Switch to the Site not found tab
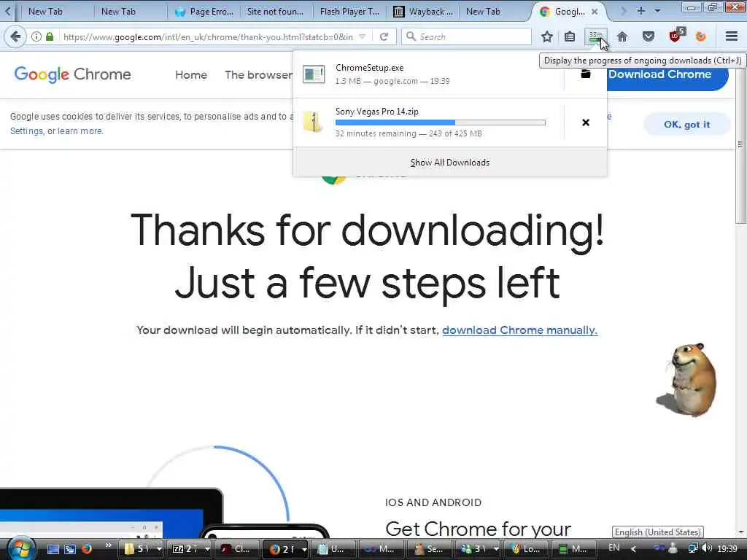747x560 pixels. click(276, 12)
